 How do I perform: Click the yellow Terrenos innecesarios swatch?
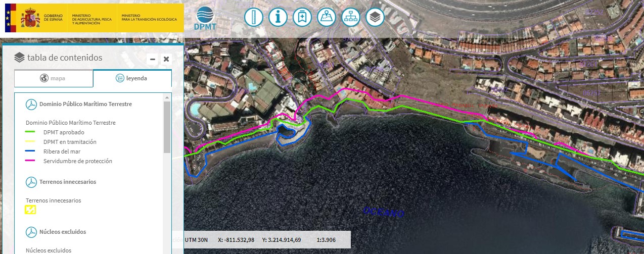[31, 210]
